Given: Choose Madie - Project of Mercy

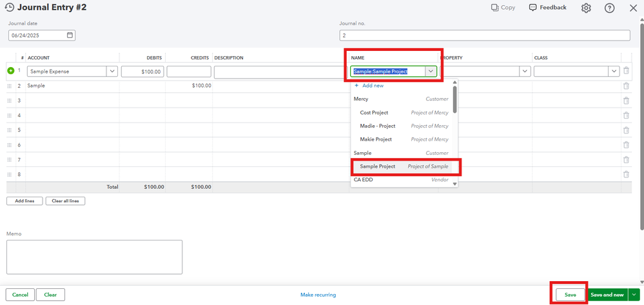Looking at the screenshot, I should [x=401, y=126].
